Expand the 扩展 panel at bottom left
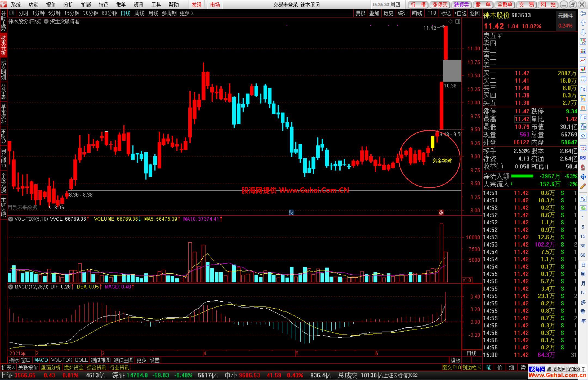Viewport: 588px width, 380px height. pyautogui.click(x=8, y=367)
